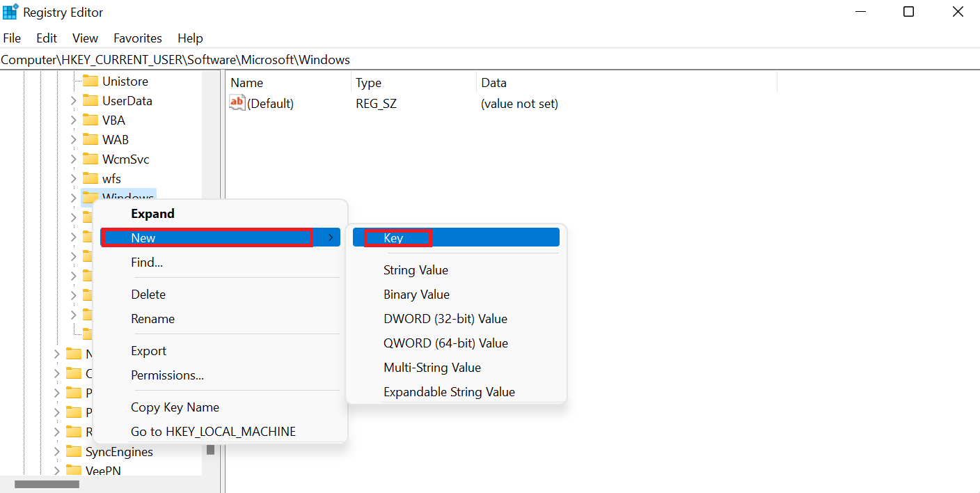Open the New submenu entry
This screenshot has width=980, height=493.
tap(220, 237)
